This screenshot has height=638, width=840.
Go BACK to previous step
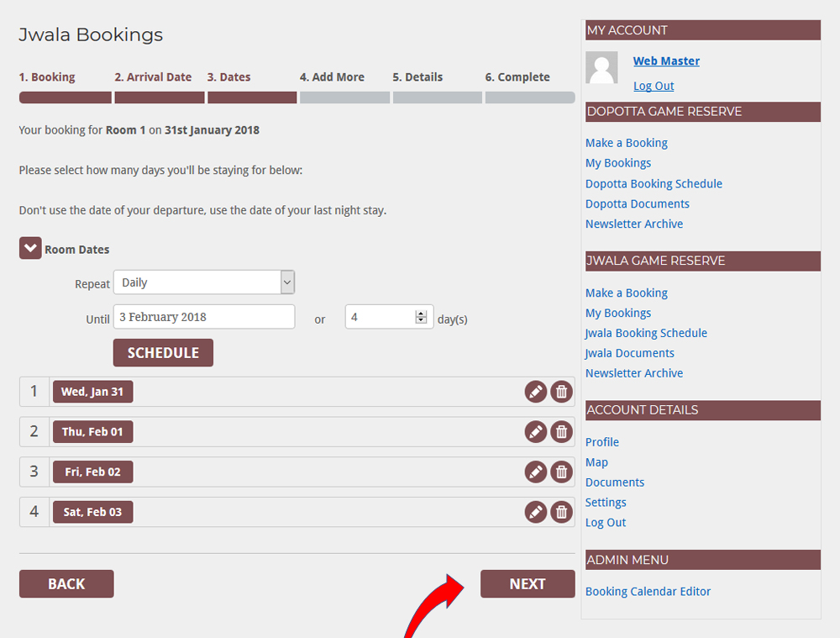tap(66, 584)
